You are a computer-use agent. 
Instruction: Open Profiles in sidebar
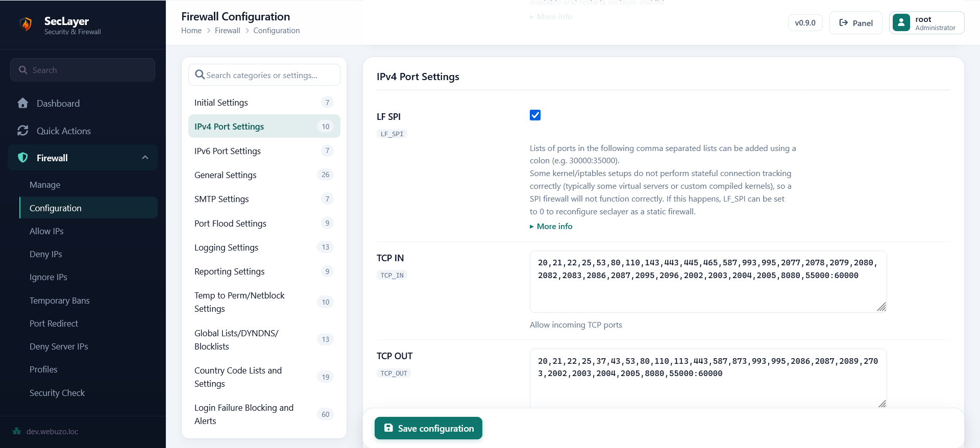click(x=88, y=369)
